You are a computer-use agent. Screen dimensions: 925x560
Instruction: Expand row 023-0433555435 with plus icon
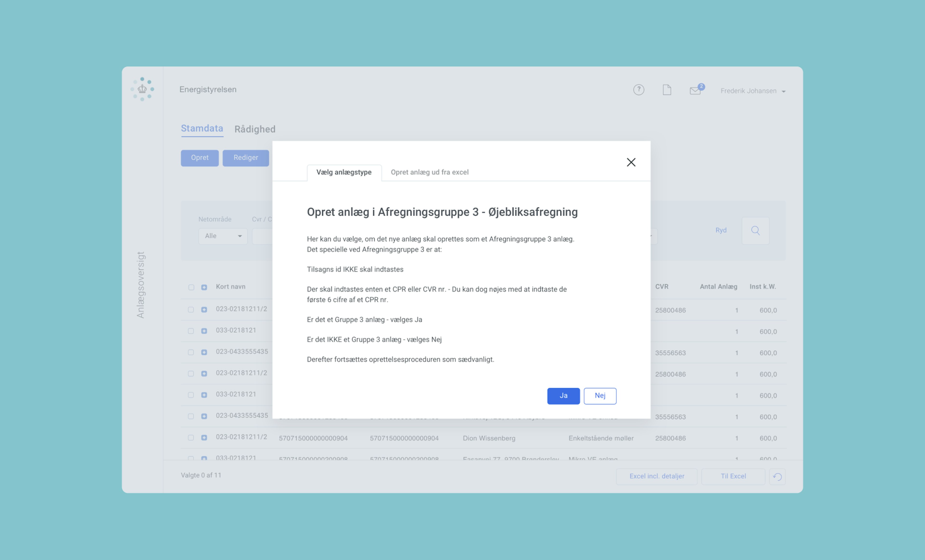[204, 352]
